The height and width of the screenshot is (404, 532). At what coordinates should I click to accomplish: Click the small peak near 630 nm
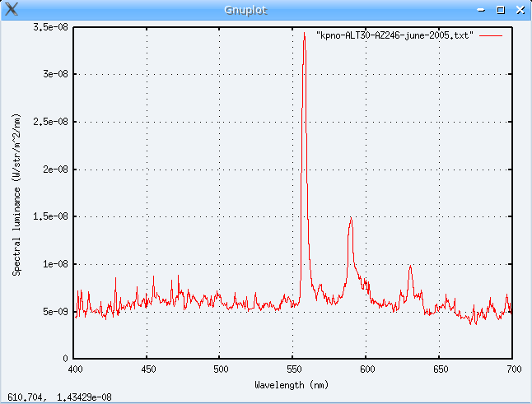(409, 266)
